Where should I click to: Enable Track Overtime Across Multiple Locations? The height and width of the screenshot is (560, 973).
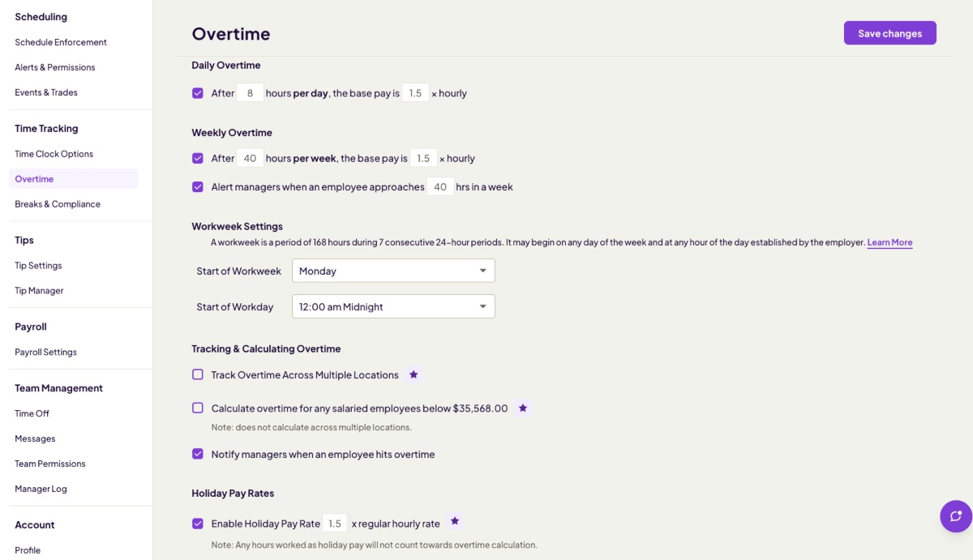(x=198, y=374)
